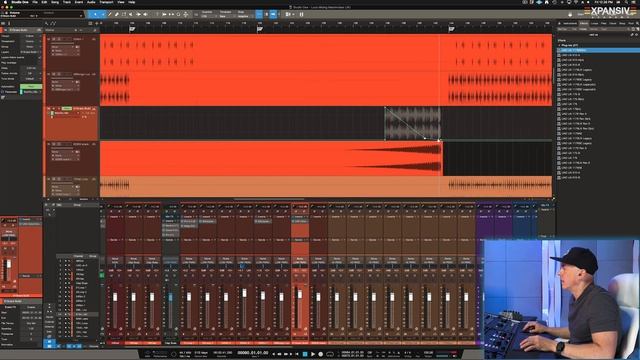Screen dimensions: 640x360
Task: Select the faded audio clip on the automation track
Action: (x=412, y=124)
